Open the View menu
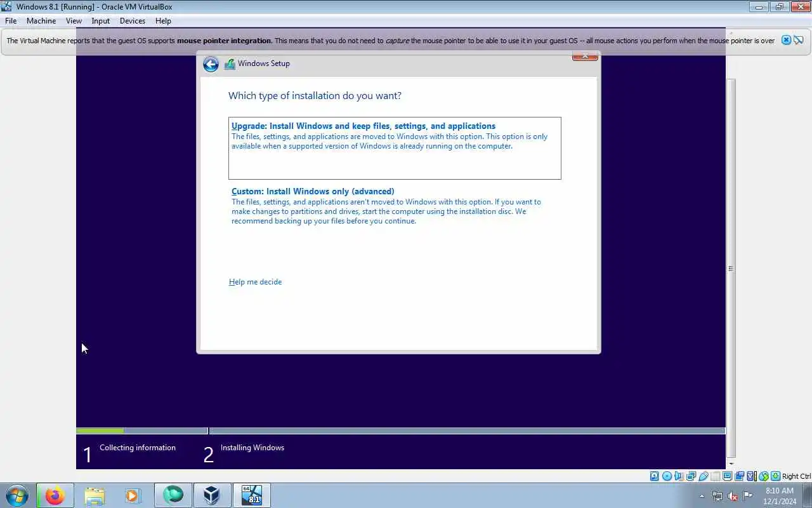812x508 pixels. pyautogui.click(x=74, y=21)
